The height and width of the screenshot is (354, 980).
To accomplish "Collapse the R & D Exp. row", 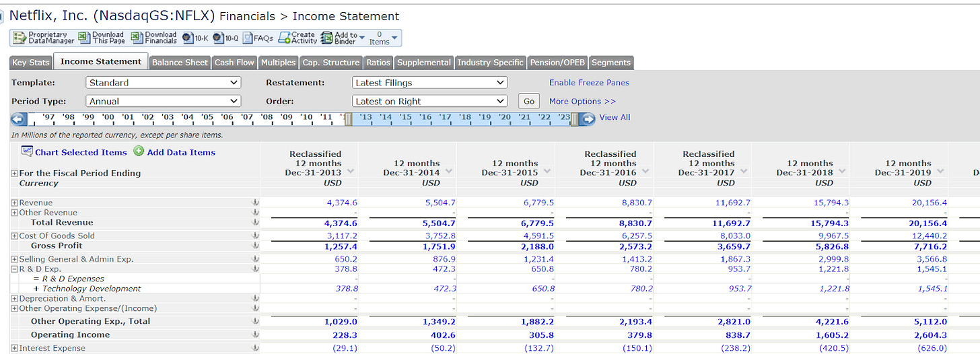I will [x=15, y=269].
